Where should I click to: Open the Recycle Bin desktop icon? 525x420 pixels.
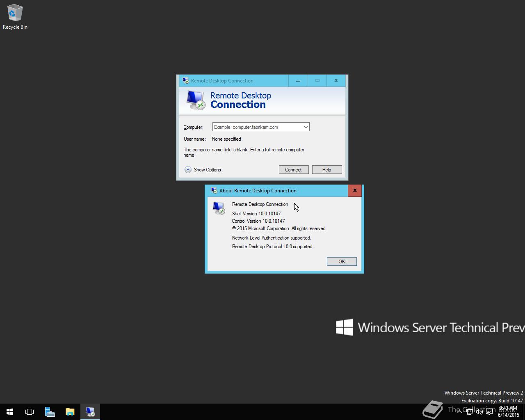pos(15,17)
